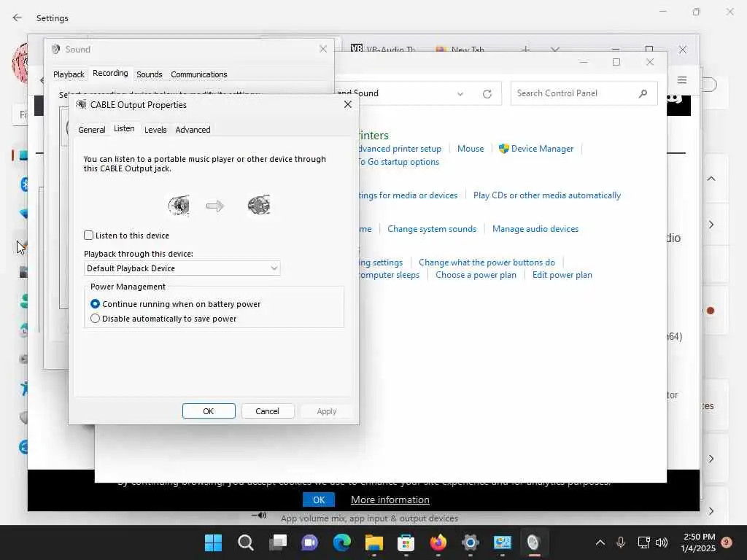Click the volume speaker tray icon
747x560 pixels.
click(x=662, y=542)
